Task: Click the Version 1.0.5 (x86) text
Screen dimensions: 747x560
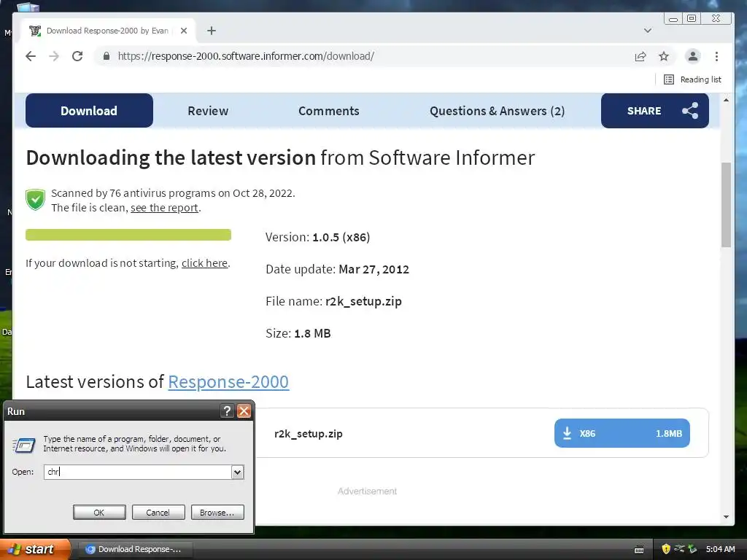Action: [x=318, y=237]
